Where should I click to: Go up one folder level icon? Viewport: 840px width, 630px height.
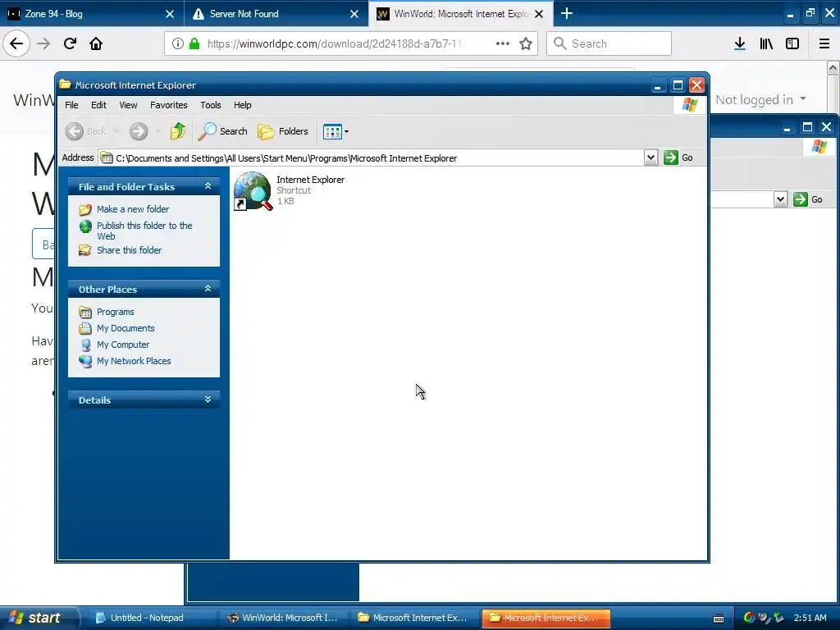178,131
